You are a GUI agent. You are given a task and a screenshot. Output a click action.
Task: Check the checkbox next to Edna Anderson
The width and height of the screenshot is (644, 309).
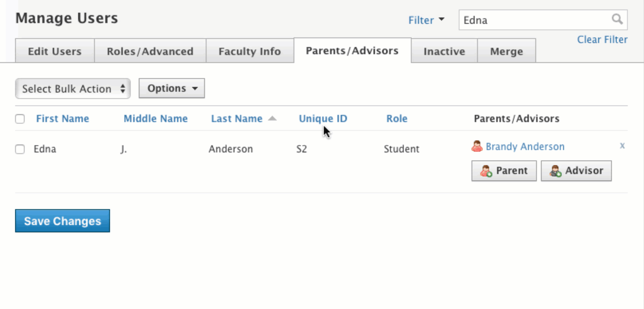pyautogui.click(x=20, y=149)
